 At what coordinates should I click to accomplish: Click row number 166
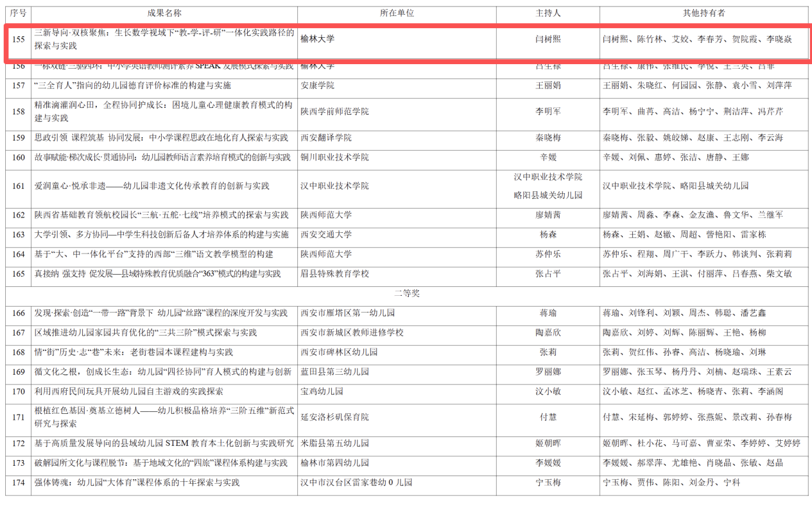click(x=19, y=313)
